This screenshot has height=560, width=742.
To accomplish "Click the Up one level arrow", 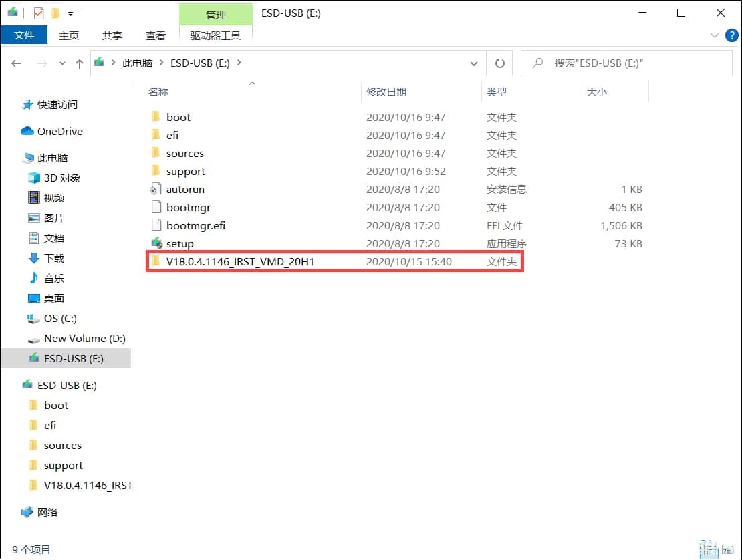I will (80, 63).
